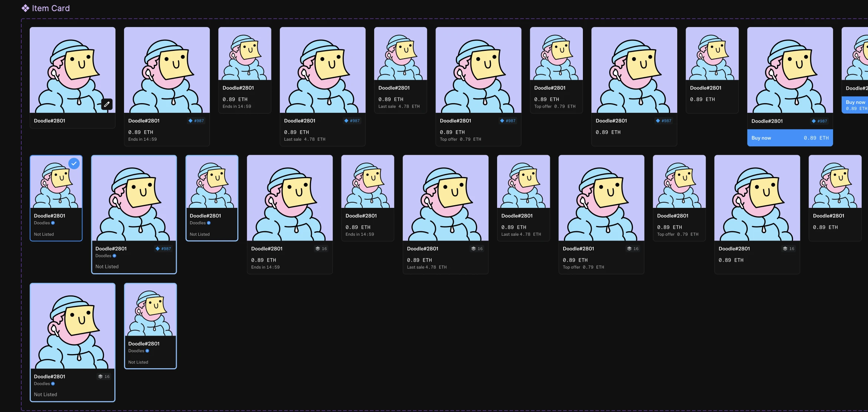Click Doodles collection name on the #987 Not Listed card
Screen dimensions: 868x412
pyautogui.click(x=103, y=256)
